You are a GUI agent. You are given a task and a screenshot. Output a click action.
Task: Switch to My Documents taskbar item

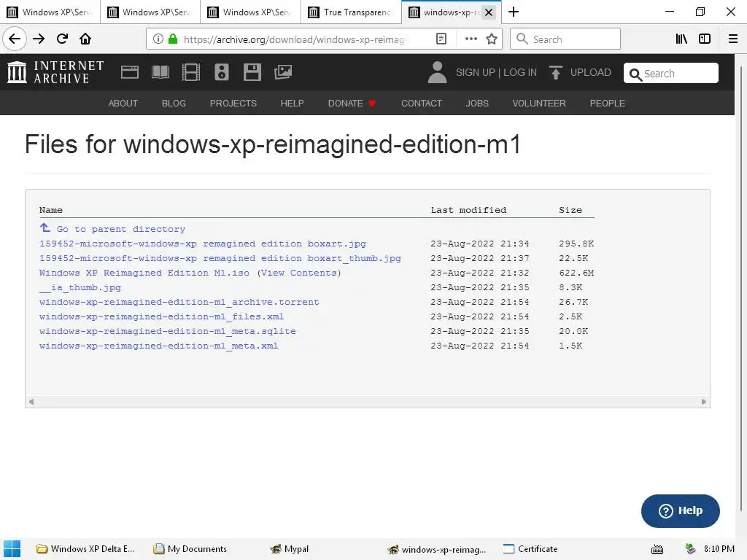coord(190,549)
